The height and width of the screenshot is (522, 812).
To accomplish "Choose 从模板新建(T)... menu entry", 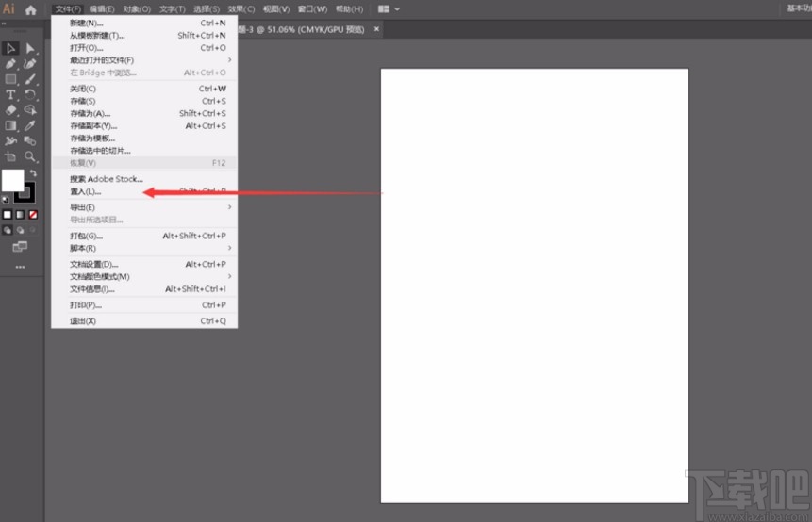I will 144,35.
